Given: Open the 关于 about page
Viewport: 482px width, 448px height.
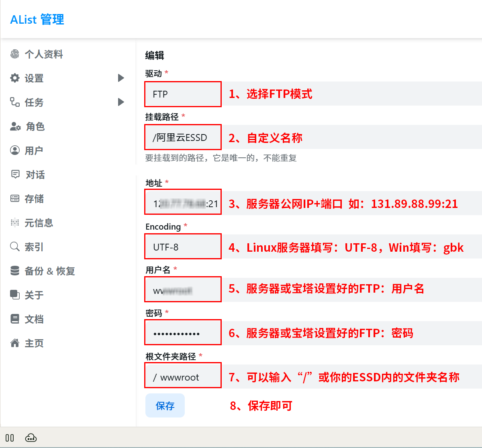Looking at the screenshot, I should tap(34, 295).
